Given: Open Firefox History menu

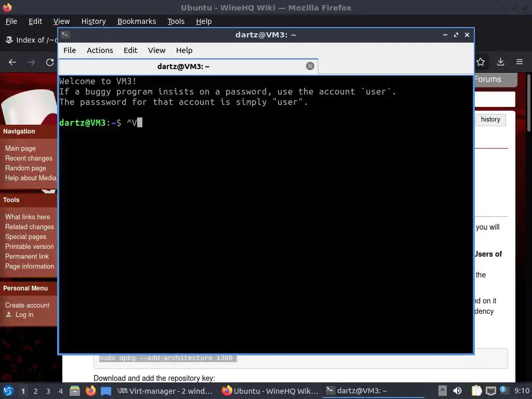Looking at the screenshot, I should (94, 21).
